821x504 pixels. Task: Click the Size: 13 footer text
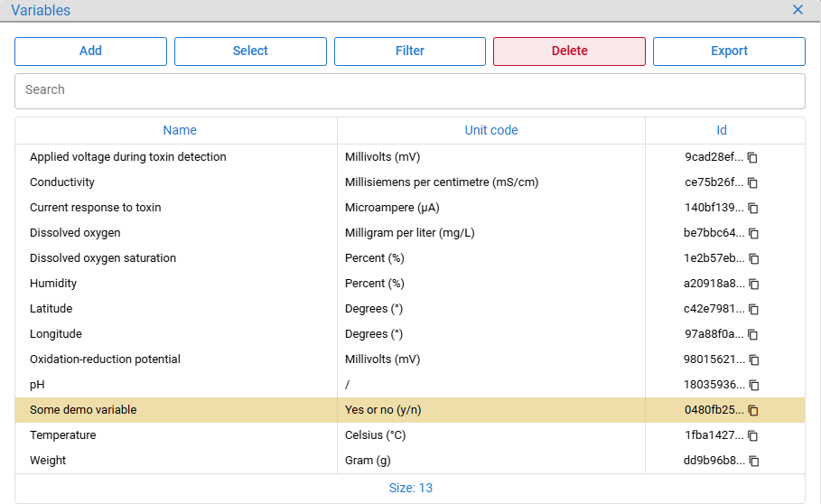coord(410,488)
